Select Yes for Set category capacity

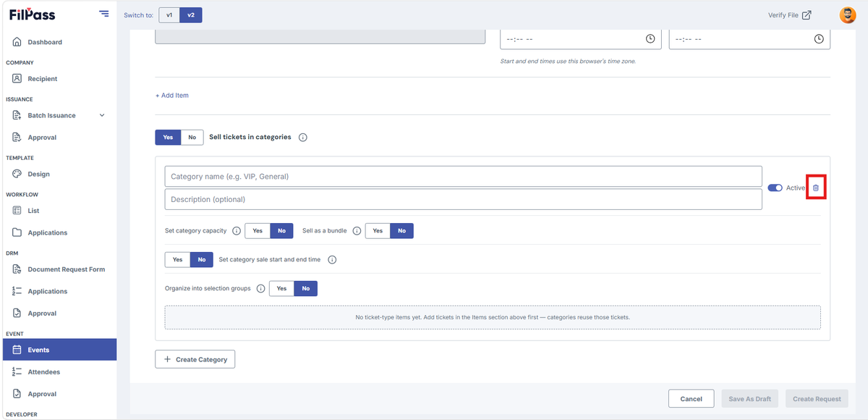point(258,231)
